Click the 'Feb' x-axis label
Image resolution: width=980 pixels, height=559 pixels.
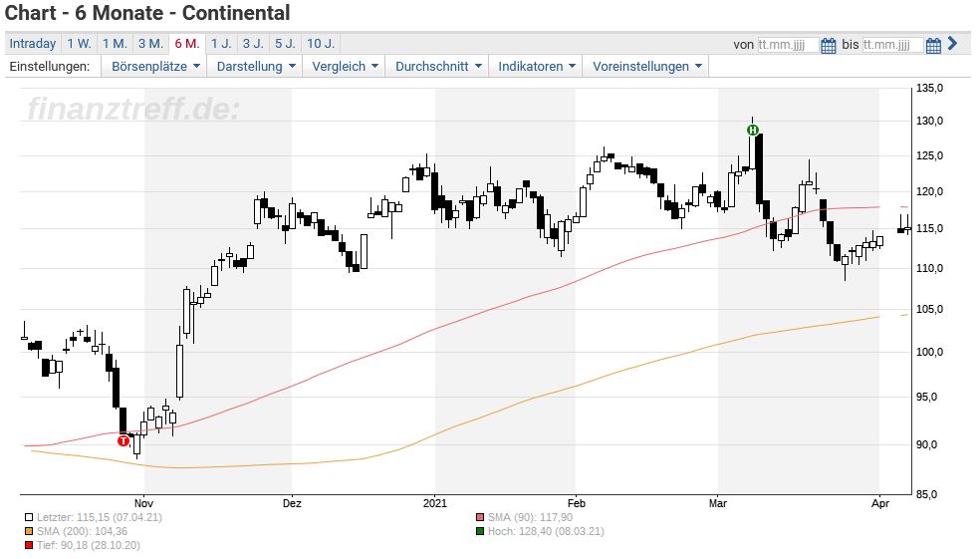(x=576, y=503)
